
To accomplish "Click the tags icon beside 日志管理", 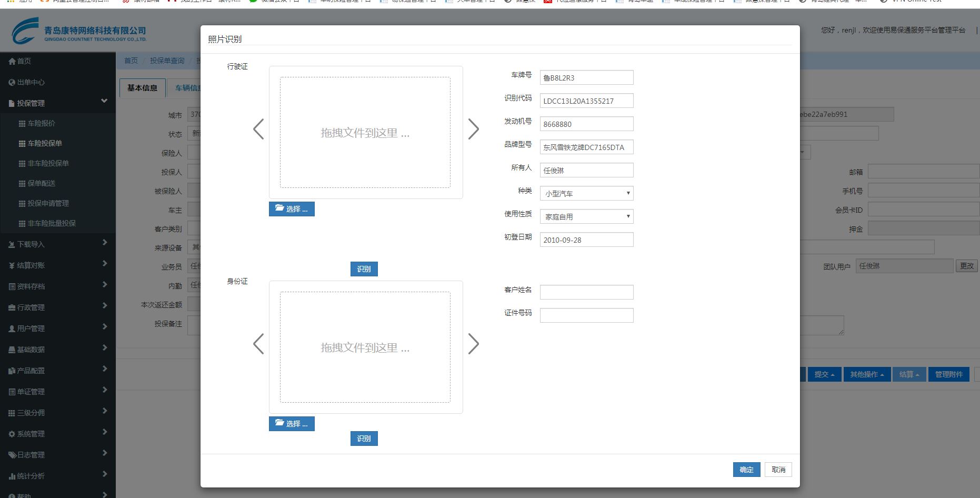I will coord(12,455).
